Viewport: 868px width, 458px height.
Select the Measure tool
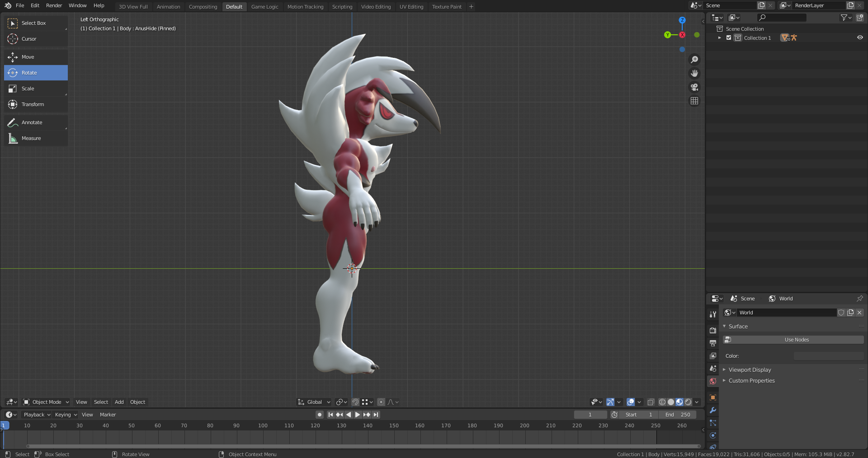point(36,138)
